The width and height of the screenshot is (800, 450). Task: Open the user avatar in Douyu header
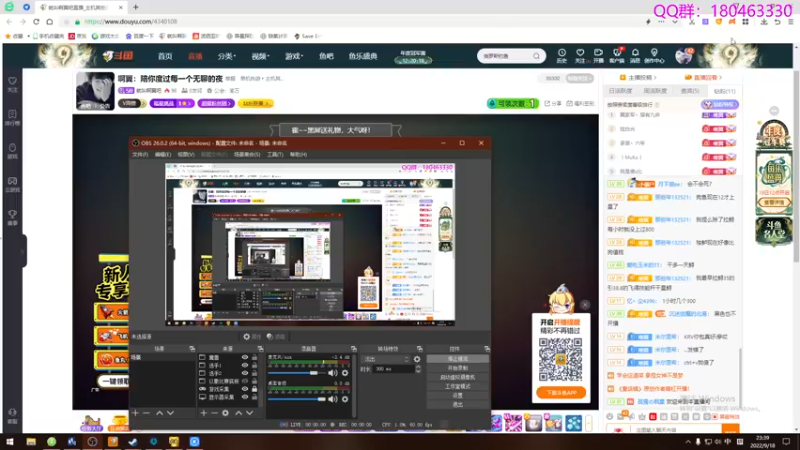tap(683, 56)
